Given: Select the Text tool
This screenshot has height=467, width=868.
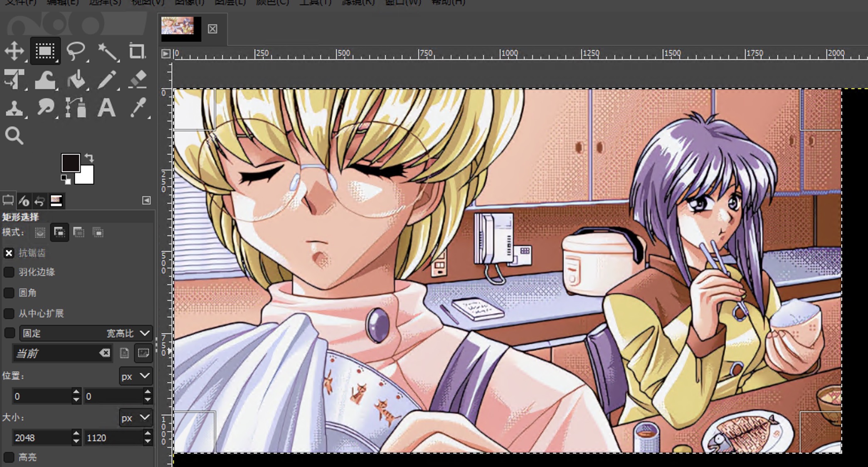Looking at the screenshot, I should pyautogui.click(x=106, y=108).
